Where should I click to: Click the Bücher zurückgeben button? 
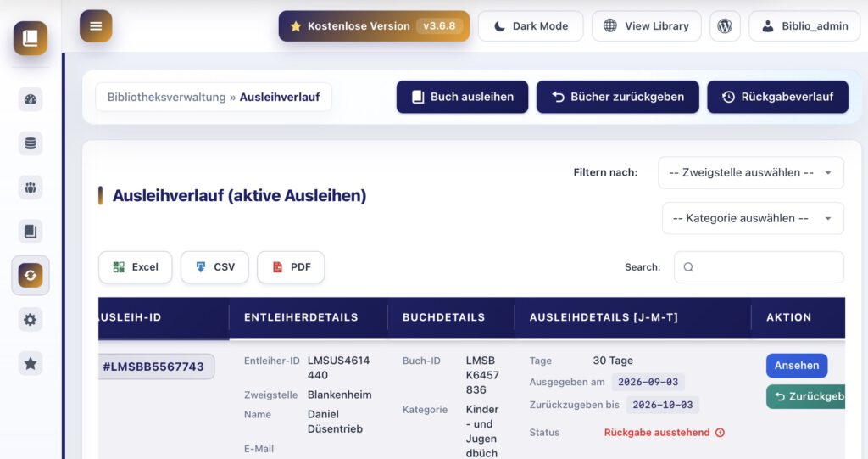tap(618, 97)
